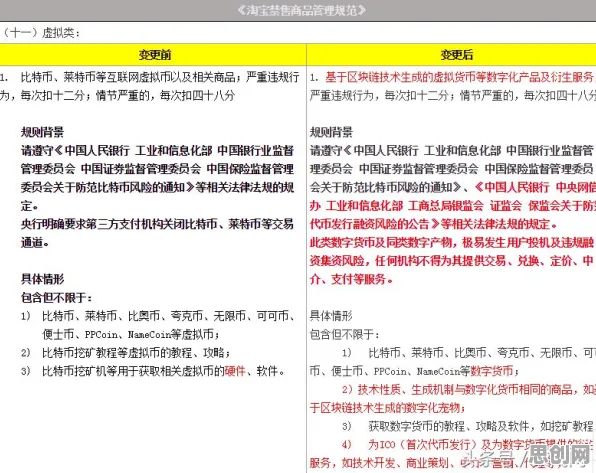The width and height of the screenshot is (596, 473).
Task: Click bold 包含但不限于 in left column
Action: 56,297
